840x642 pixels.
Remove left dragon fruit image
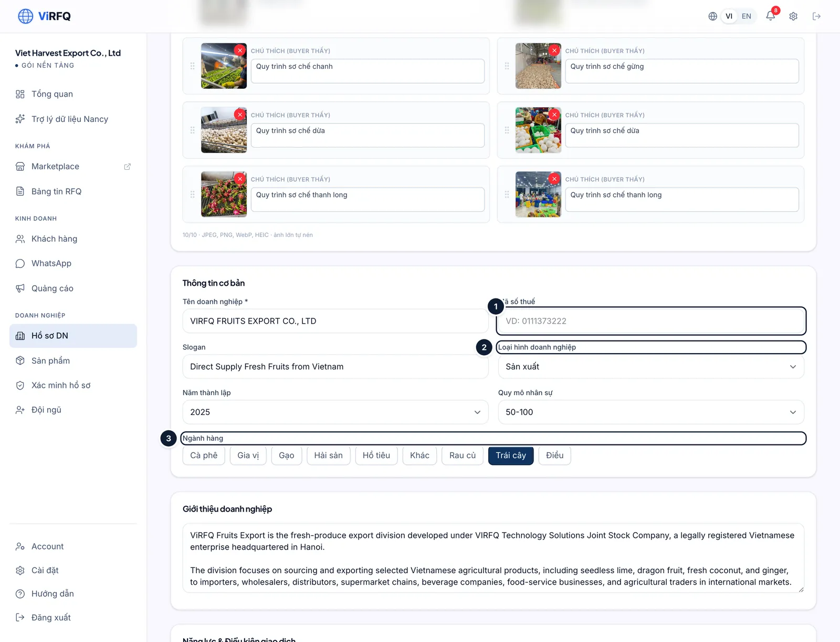click(x=240, y=179)
